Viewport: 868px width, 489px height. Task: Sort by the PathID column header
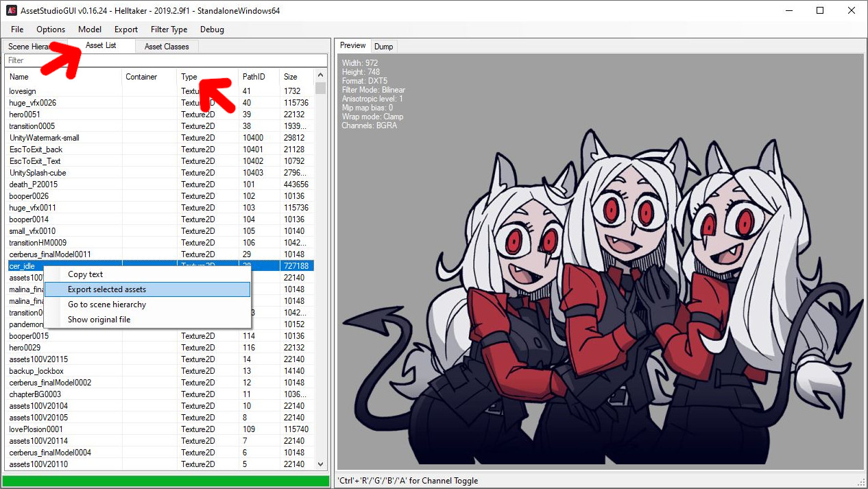[x=258, y=77]
